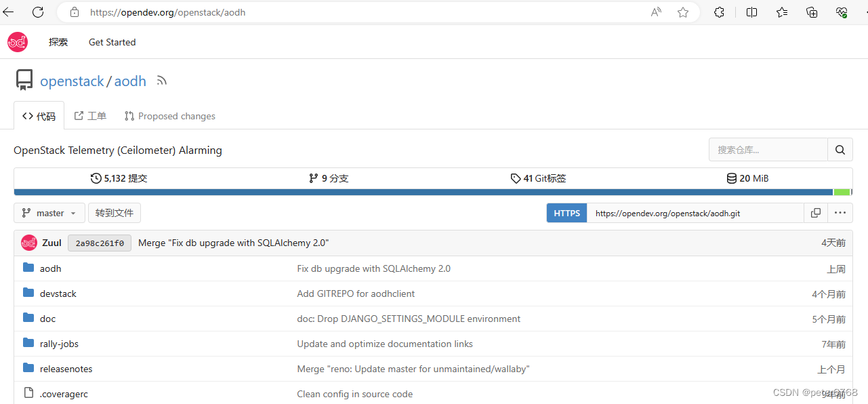The width and height of the screenshot is (868, 404).
Task: Open the 探索 menu item
Action: (x=58, y=42)
